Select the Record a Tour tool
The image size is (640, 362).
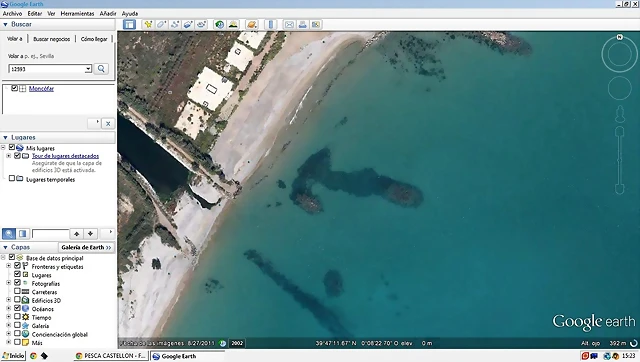tap(201, 24)
